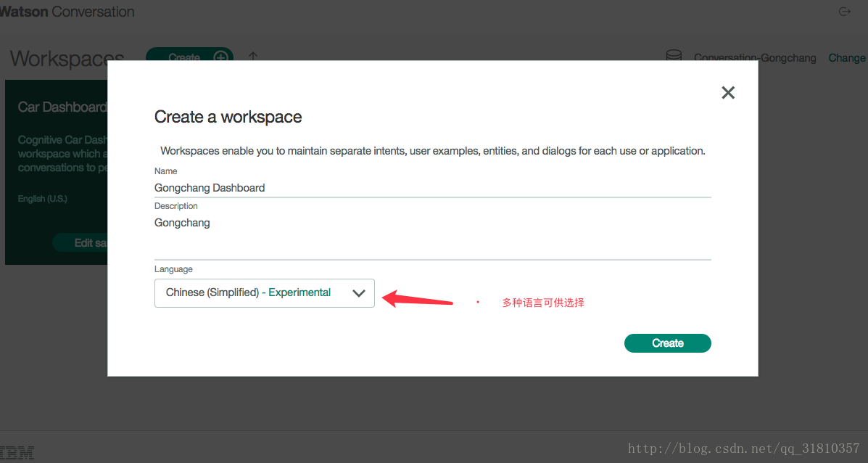The width and height of the screenshot is (868, 463).
Task: Click Edit sample button on Car Dashboard card
Action: (80, 242)
